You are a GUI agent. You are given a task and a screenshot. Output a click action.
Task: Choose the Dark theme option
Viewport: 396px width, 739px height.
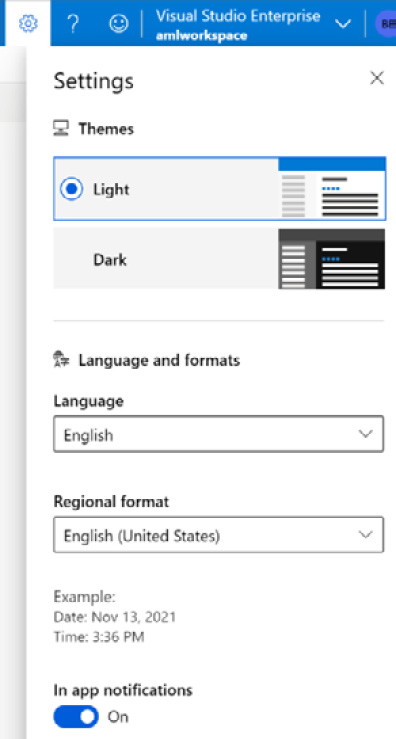(219, 259)
